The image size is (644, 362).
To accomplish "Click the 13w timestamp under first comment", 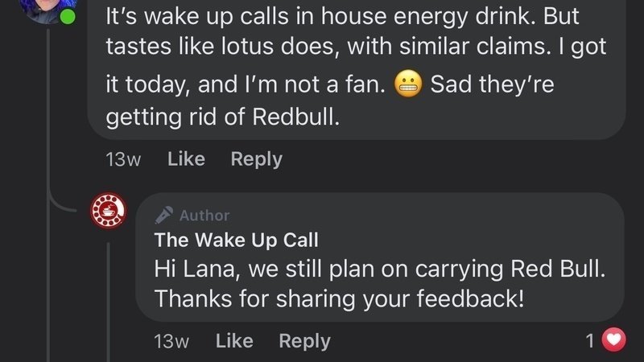I will pos(123,159).
